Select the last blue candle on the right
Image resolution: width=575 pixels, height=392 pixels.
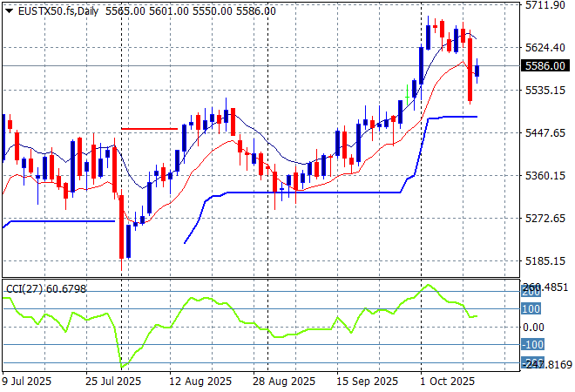coord(477,71)
